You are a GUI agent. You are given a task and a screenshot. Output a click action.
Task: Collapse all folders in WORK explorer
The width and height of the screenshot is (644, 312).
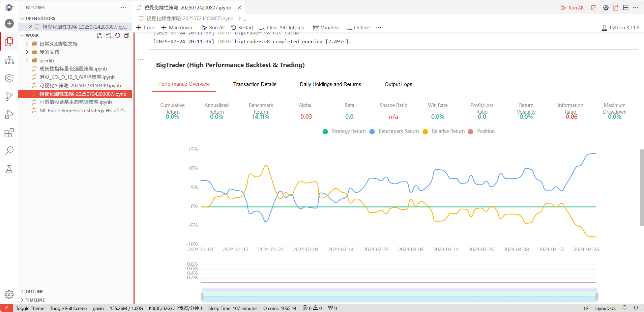click(127, 35)
